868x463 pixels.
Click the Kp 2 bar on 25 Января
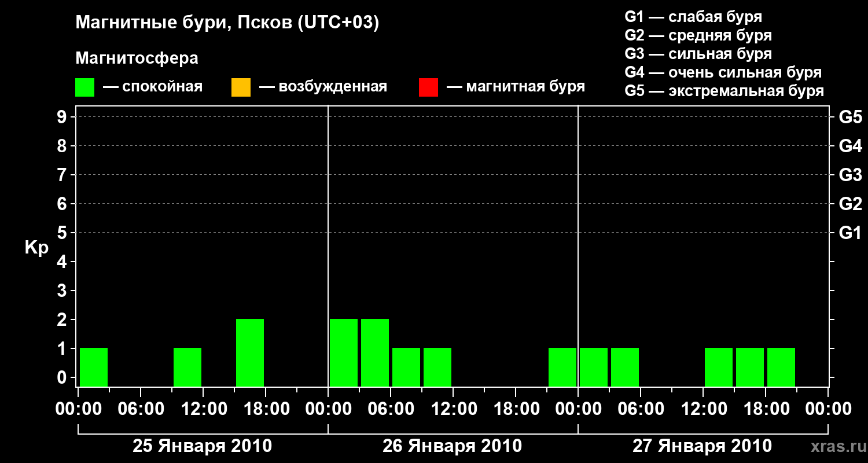250,352
